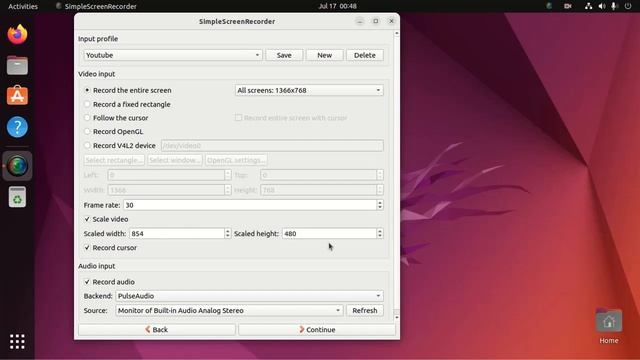This screenshot has height=360, width=640.
Task: Refresh the audio sources
Action: (365, 311)
